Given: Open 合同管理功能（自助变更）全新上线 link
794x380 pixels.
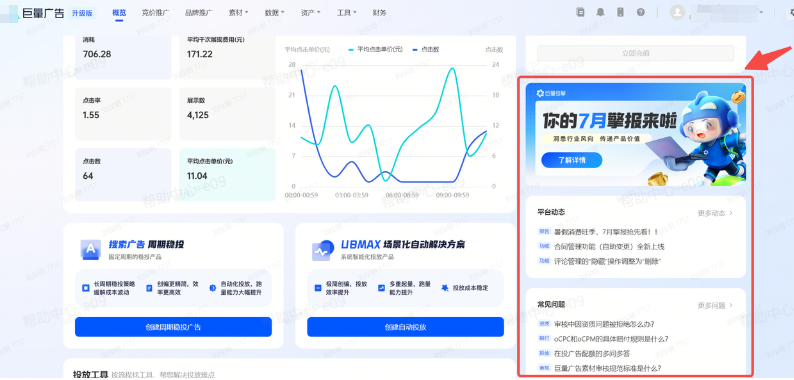Looking at the screenshot, I should pyautogui.click(x=609, y=246).
